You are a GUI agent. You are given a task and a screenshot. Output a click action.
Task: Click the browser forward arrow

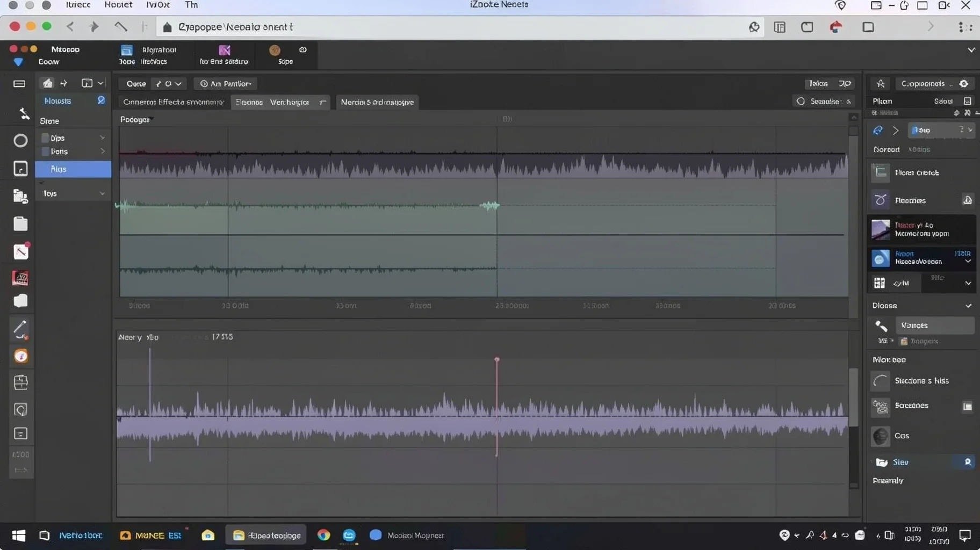click(x=94, y=27)
